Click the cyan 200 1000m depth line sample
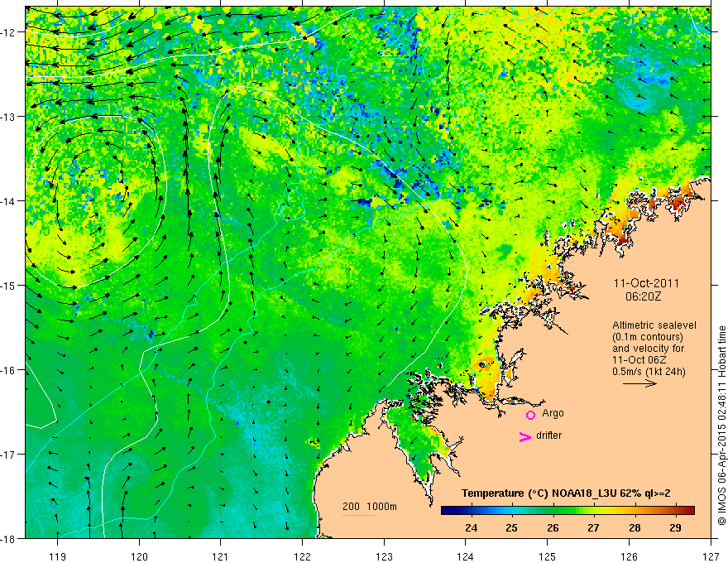 pyautogui.click(x=359, y=515)
